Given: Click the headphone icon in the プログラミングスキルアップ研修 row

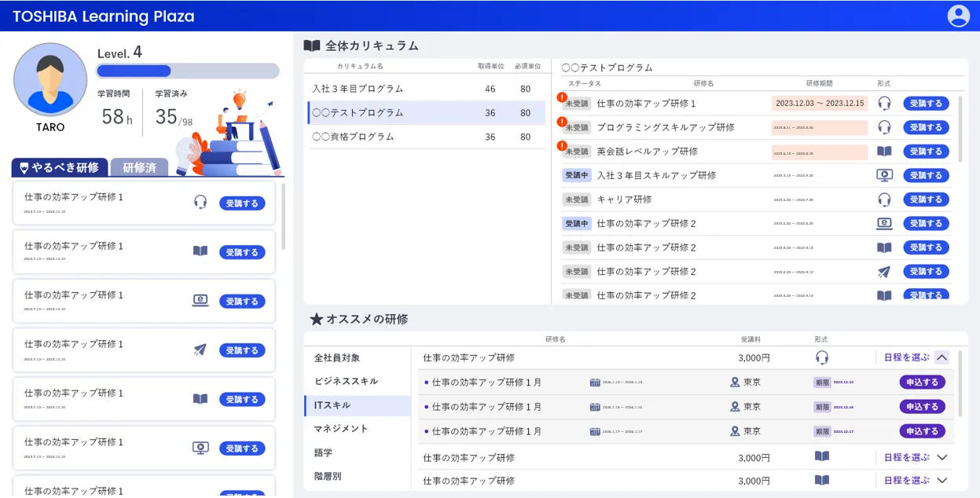Looking at the screenshot, I should click(x=884, y=127).
